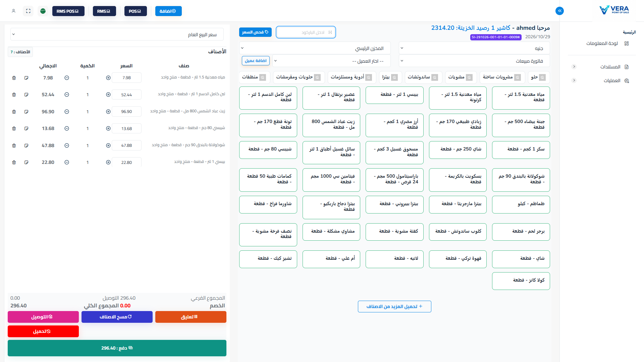Open the note icon for لبن كامل الدسم row
The height and width of the screenshot is (362, 644).
(26, 95)
